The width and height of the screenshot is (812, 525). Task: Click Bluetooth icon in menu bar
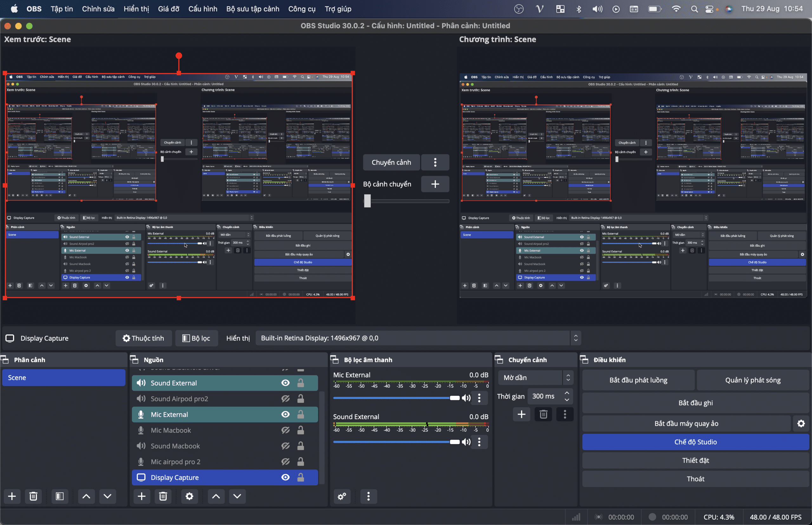pos(579,9)
